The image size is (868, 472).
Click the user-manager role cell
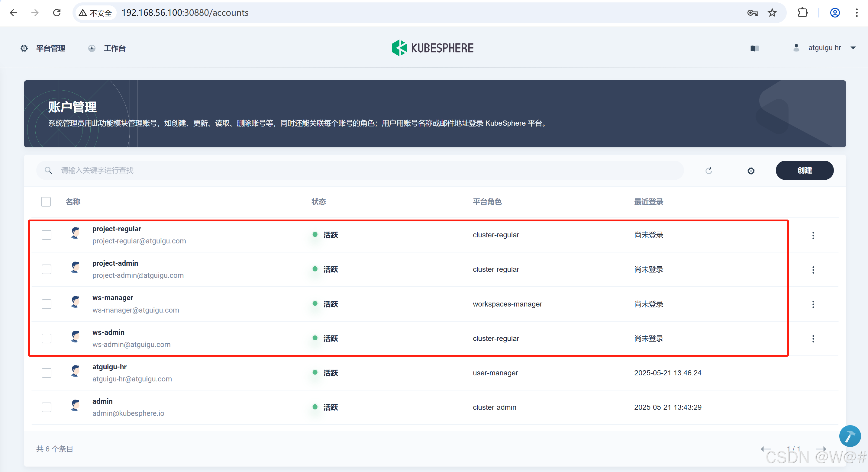(x=495, y=373)
